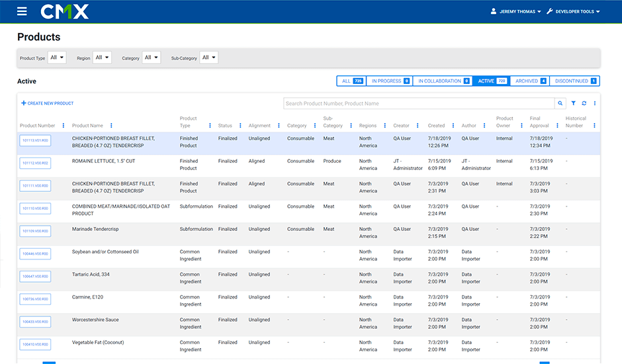Image resolution: width=622 pixels, height=364 pixels.
Task: Select COMBINED MEAT/MARINADE/ISOLATED OAT PRODUCT name
Action: coord(121,210)
